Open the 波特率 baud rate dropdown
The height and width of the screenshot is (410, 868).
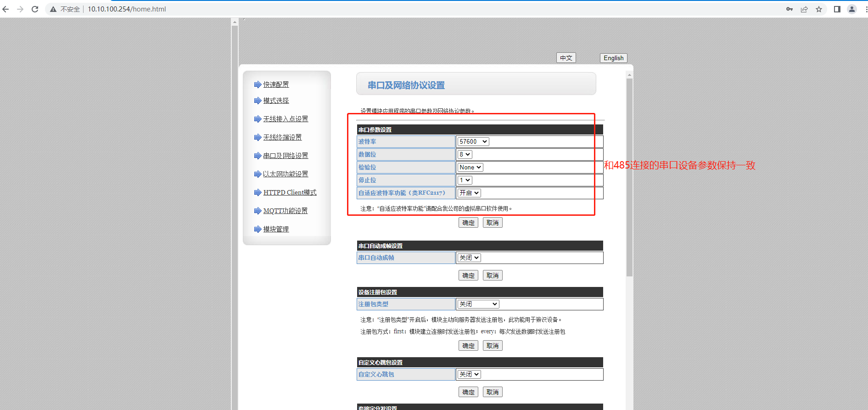click(x=473, y=142)
